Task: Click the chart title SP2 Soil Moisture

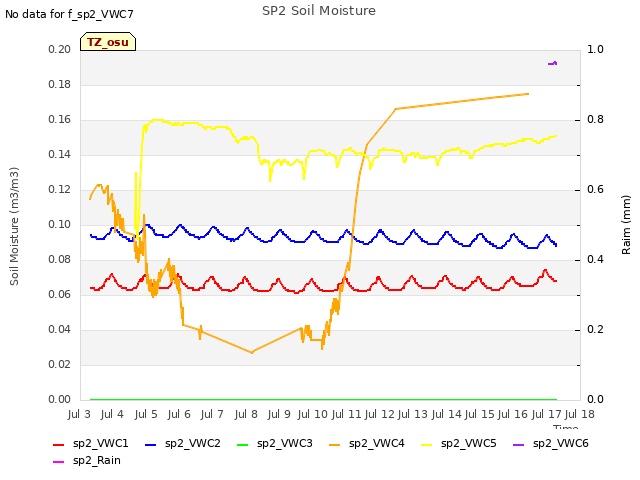Action: (x=319, y=11)
